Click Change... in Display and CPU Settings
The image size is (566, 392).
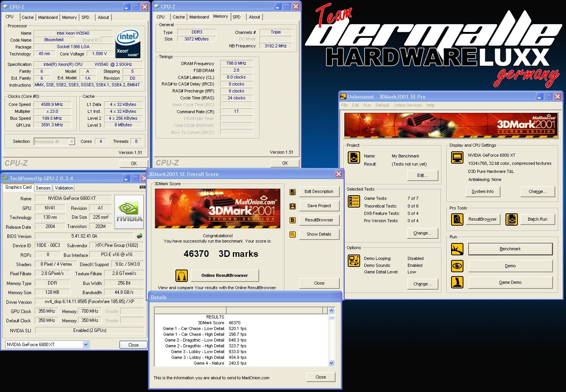[538, 191]
